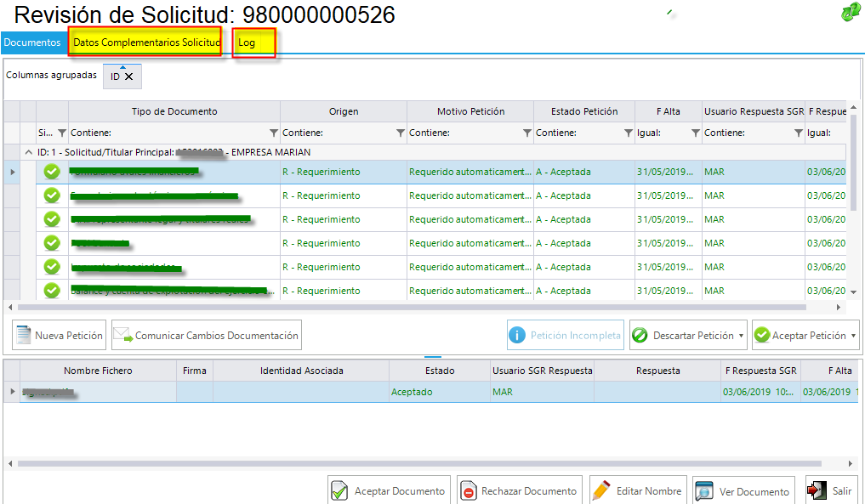
Task: Collapse the ID: 1 Solicitud/Titular Principal group
Action: click(29, 152)
